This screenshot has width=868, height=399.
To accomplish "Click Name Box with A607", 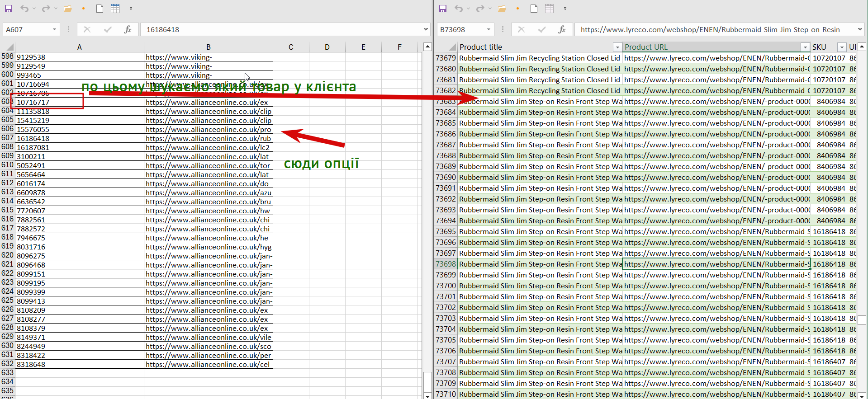I will [x=27, y=29].
